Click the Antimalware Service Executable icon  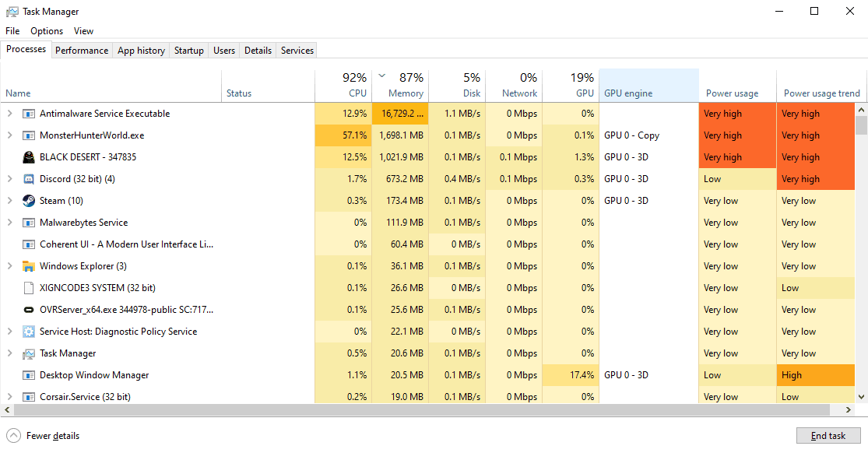tap(28, 113)
